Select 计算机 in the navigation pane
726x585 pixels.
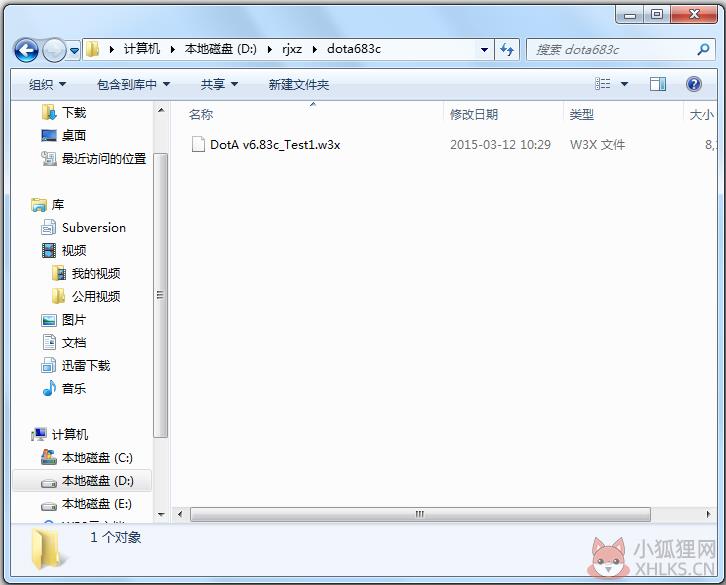click(x=69, y=434)
